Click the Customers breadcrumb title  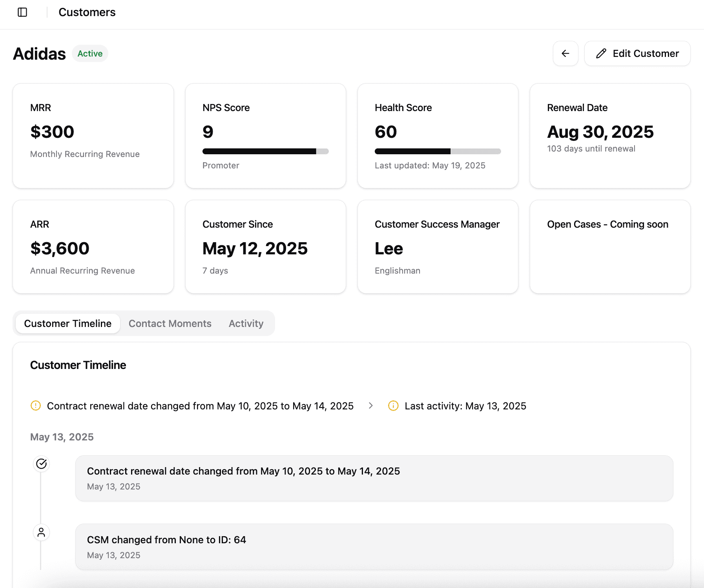point(87,13)
